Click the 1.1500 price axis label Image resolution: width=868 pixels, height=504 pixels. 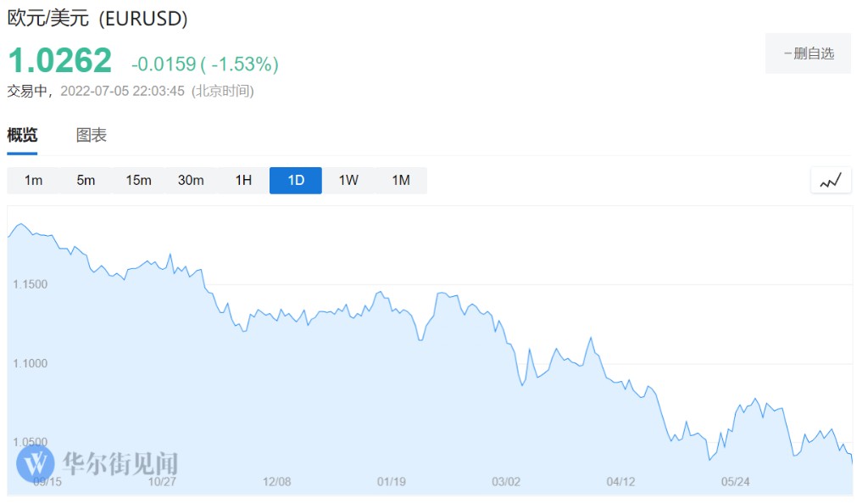(30, 284)
